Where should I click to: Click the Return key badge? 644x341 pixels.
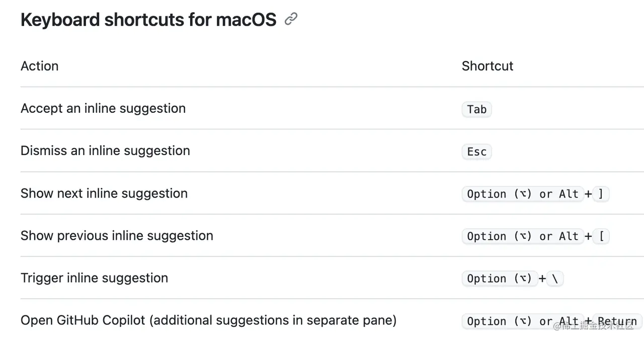[617, 321]
